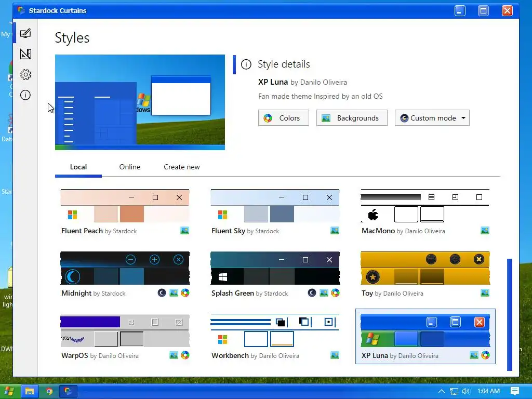
Task: Click the Stardock Curtains taskbar icon
Action: tap(68, 391)
